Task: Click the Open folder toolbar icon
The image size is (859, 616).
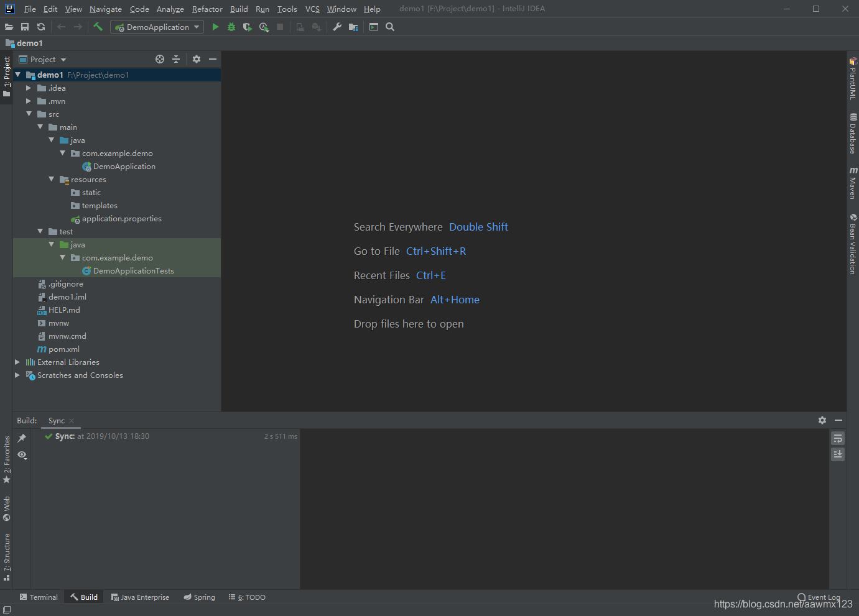Action: pos(9,27)
